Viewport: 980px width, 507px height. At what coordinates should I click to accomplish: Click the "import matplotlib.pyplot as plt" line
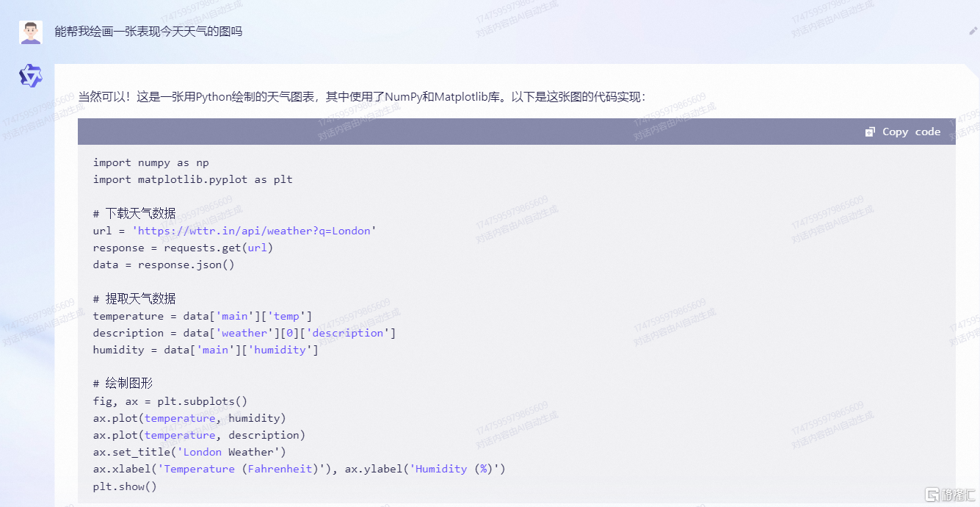point(192,179)
